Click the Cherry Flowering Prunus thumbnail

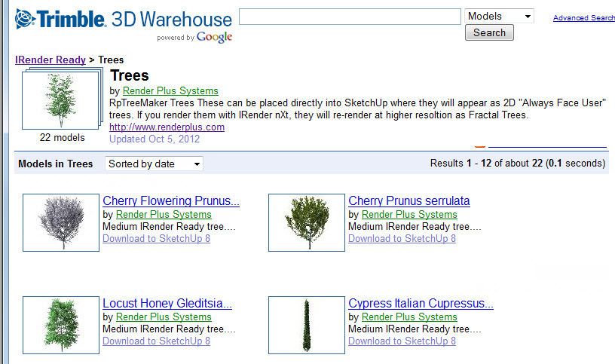coord(61,222)
